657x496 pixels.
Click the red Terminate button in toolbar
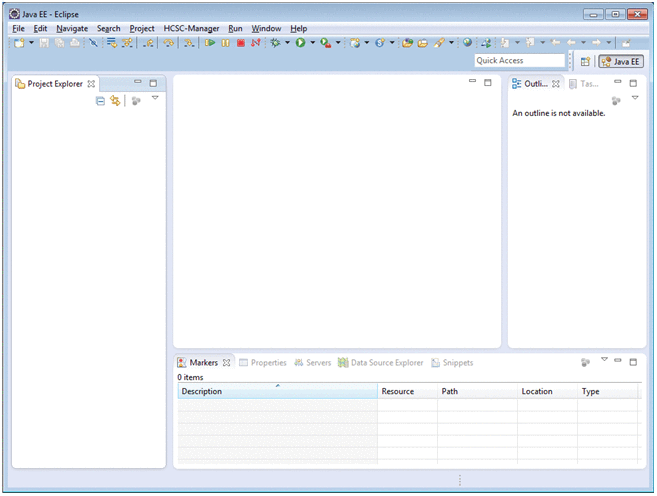[x=240, y=43]
